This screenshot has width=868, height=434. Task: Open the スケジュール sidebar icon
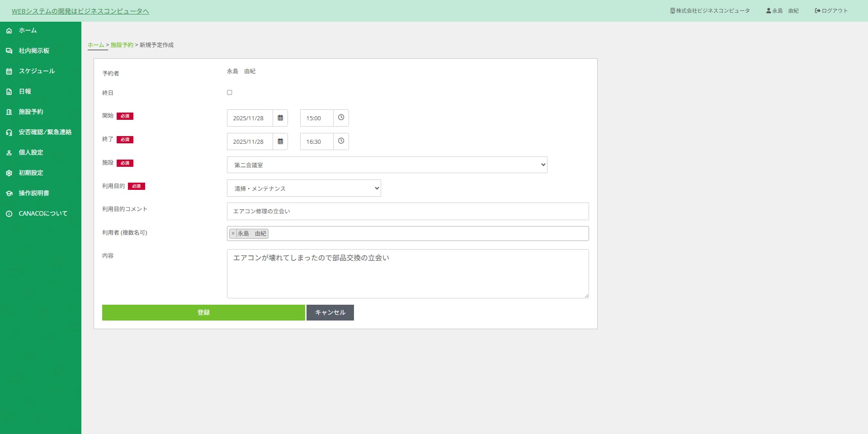tap(9, 71)
